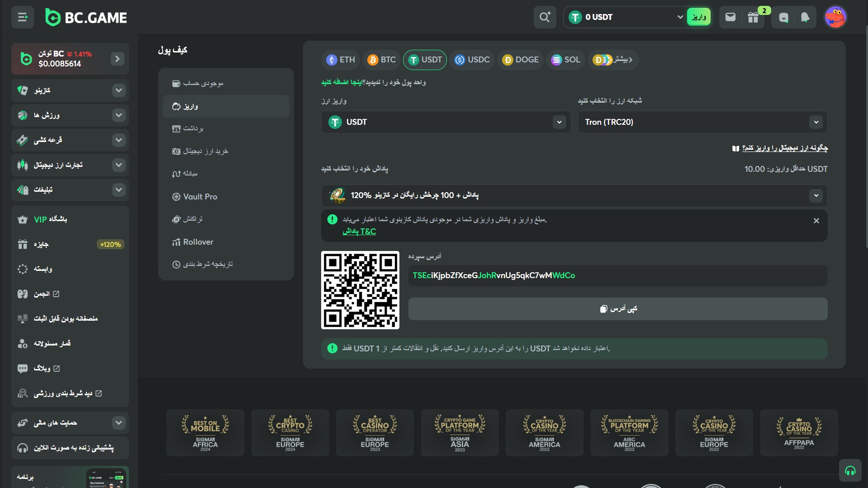Open the headset support floating button
Screen dimensions: 868x488
pyautogui.click(x=850, y=471)
